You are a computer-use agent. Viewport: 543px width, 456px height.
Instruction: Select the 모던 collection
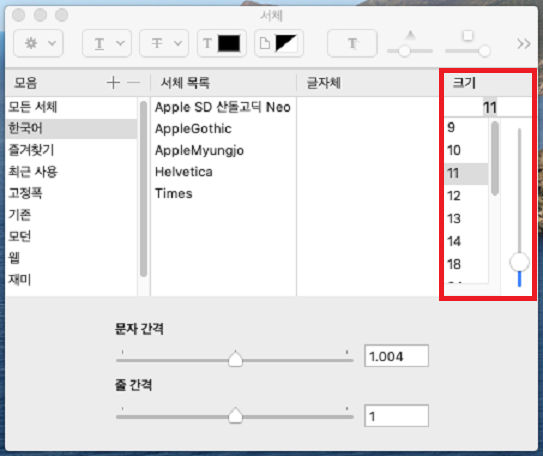point(71,236)
